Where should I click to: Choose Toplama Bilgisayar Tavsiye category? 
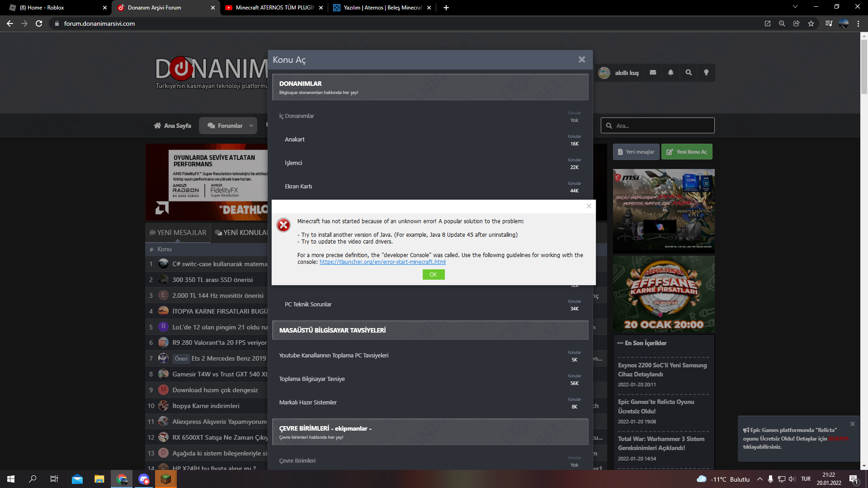tap(312, 379)
